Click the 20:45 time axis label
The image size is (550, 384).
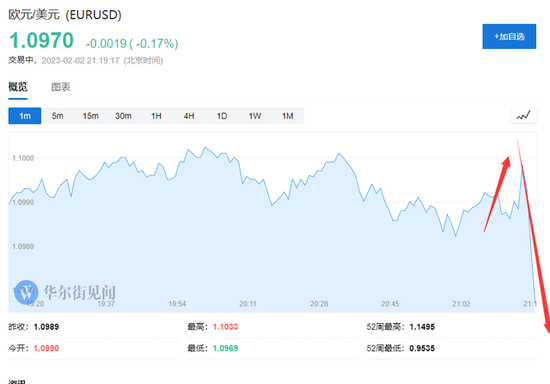tap(390, 304)
